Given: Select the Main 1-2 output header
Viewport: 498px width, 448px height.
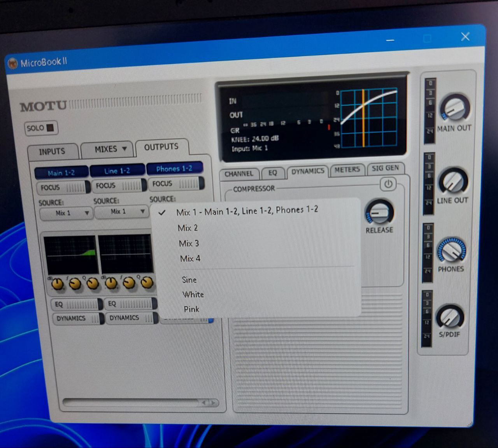Looking at the screenshot, I should [x=61, y=173].
